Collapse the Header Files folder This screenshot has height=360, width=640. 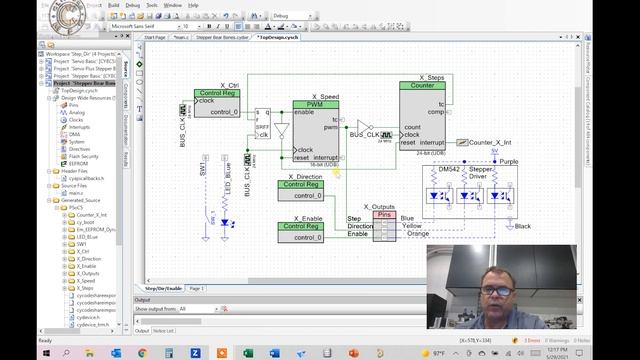click(49, 171)
